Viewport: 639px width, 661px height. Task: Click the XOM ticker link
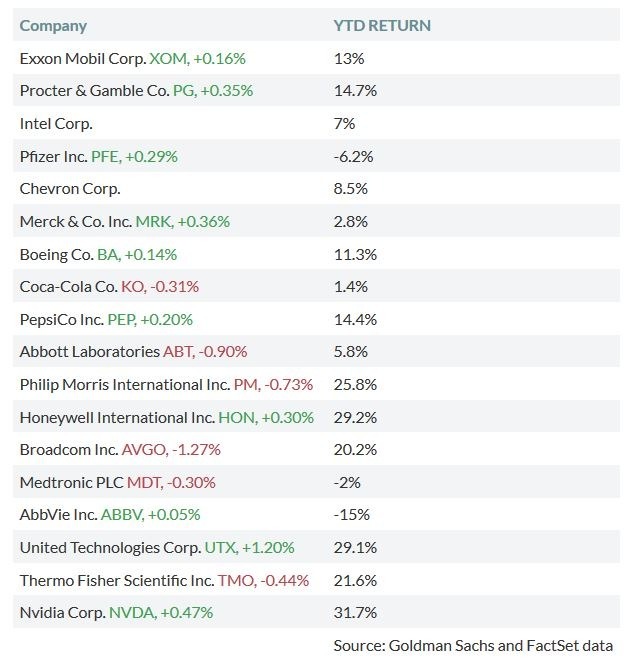pos(169,58)
